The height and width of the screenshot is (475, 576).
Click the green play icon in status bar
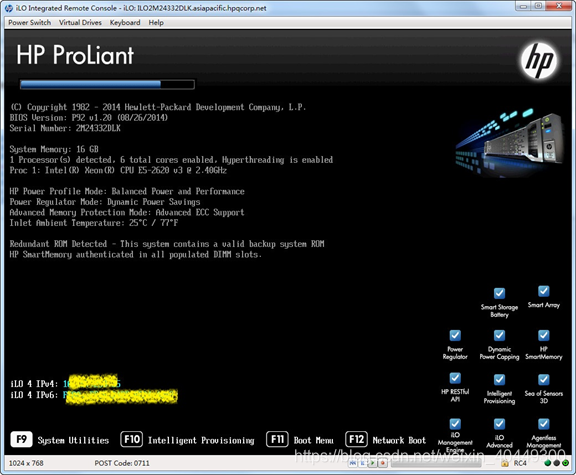point(372,463)
